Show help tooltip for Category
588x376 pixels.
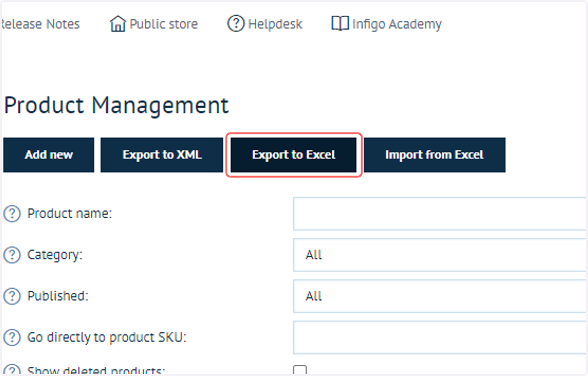(x=12, y=255)
